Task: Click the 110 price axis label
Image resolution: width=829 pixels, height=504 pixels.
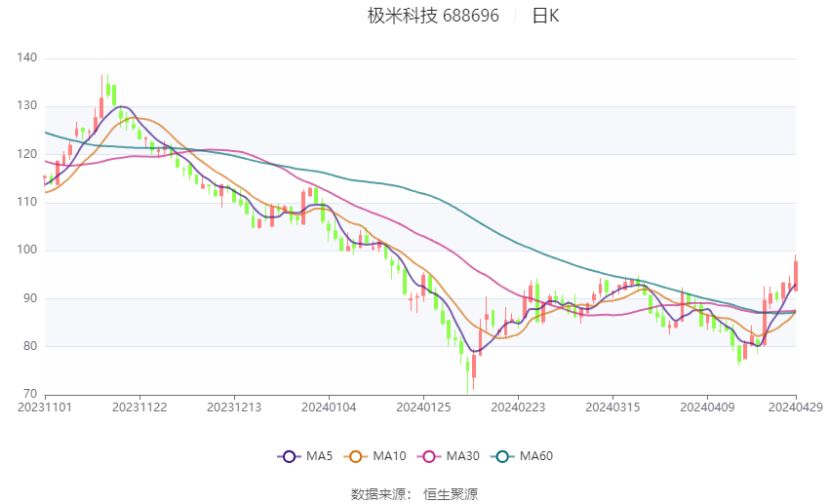Action: [x=27, y=202]
